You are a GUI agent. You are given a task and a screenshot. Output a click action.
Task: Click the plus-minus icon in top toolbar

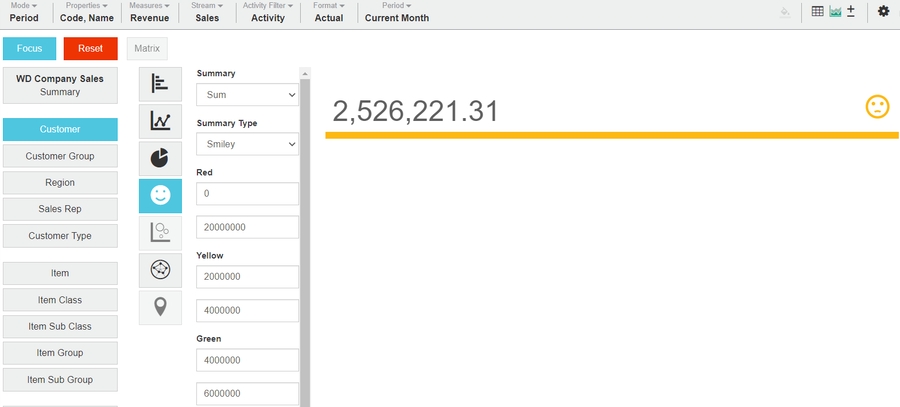click(850, 12)
